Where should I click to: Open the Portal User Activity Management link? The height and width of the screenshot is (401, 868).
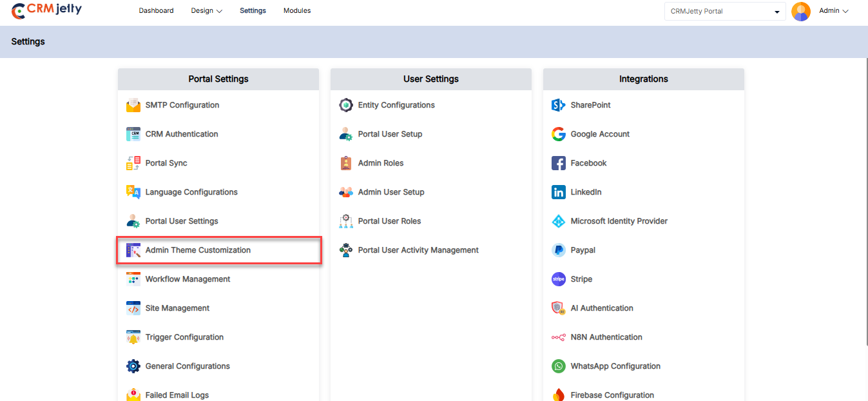418,250
